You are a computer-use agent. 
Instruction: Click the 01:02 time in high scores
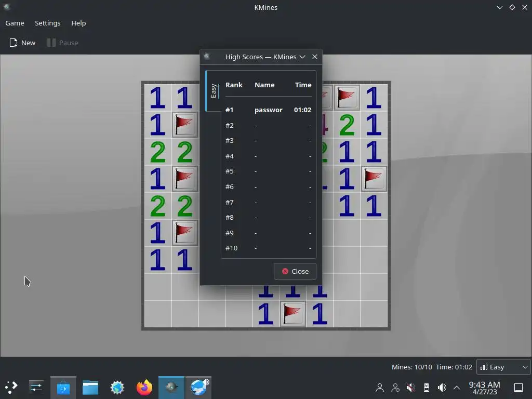coord(303,110)
